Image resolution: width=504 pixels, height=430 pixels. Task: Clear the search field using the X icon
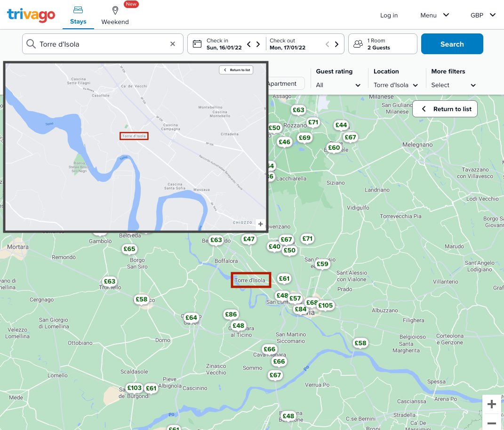tap(173, 43)
